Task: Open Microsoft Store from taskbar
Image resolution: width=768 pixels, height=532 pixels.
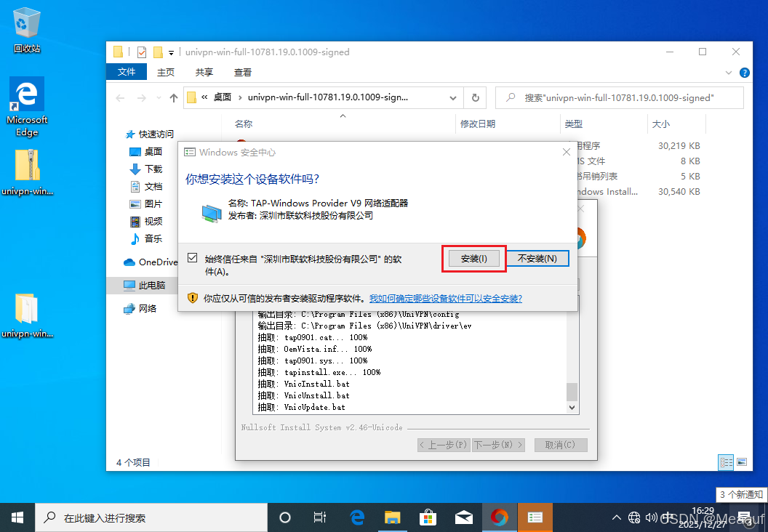Action: pos(428,517)
